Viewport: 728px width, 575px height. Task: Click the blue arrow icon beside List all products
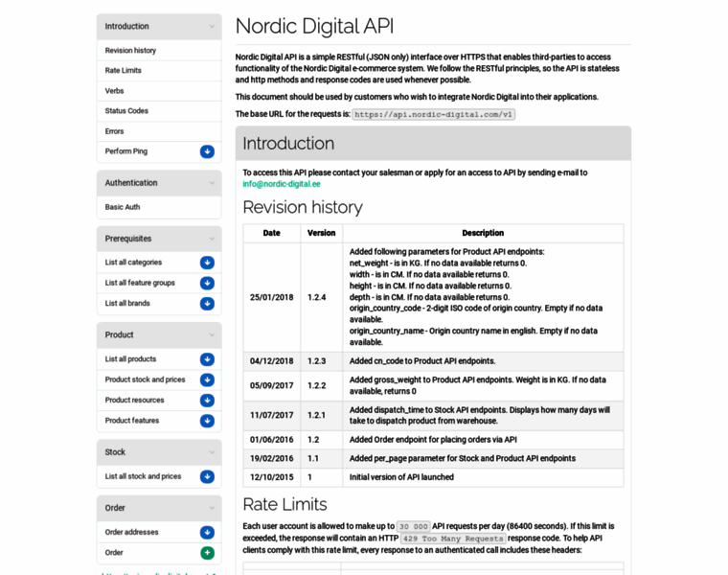(x=207, y=359)
